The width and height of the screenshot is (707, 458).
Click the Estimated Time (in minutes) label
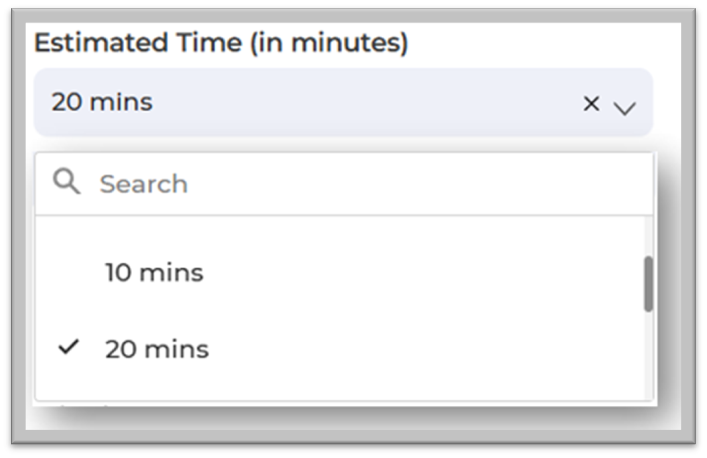pos(221,43)
